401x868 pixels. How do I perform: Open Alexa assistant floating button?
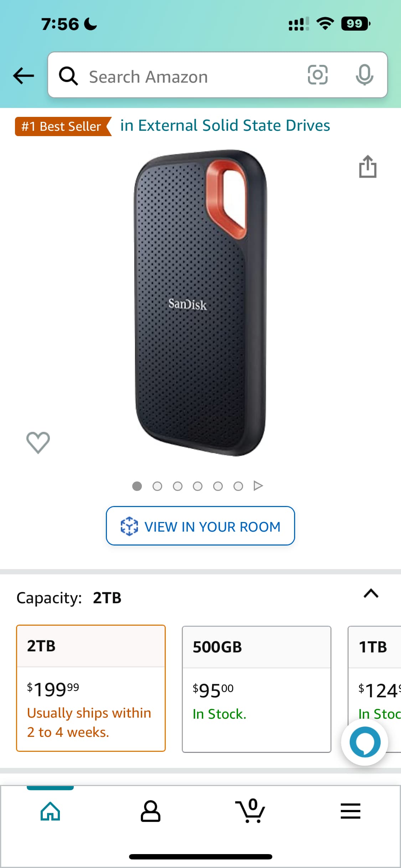click(364, 742)
